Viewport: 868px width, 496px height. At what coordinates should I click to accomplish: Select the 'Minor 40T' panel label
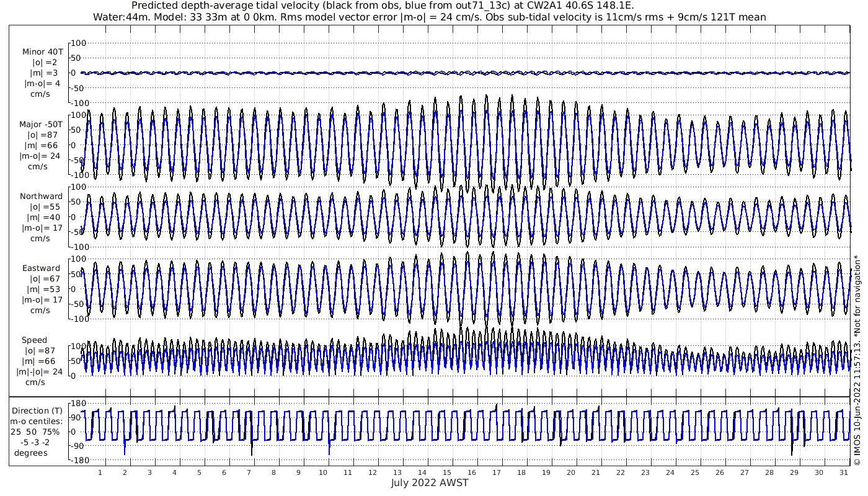[x=42, y=51]
